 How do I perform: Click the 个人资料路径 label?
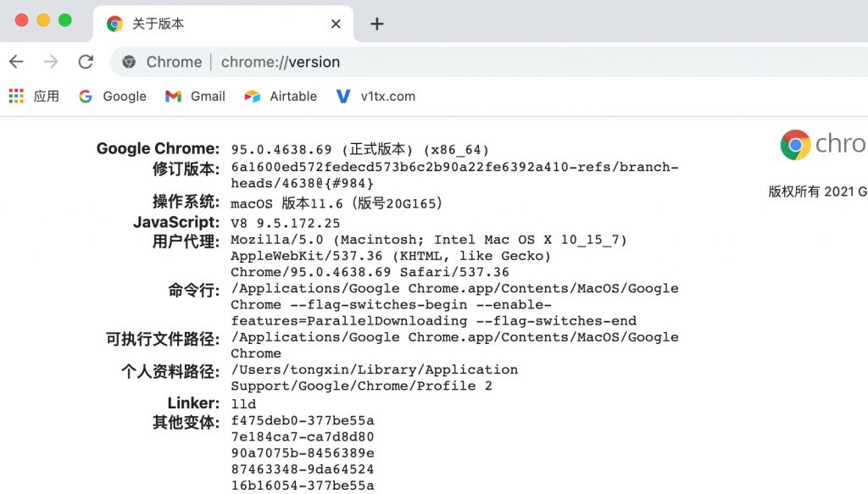(x=170, y=372)
